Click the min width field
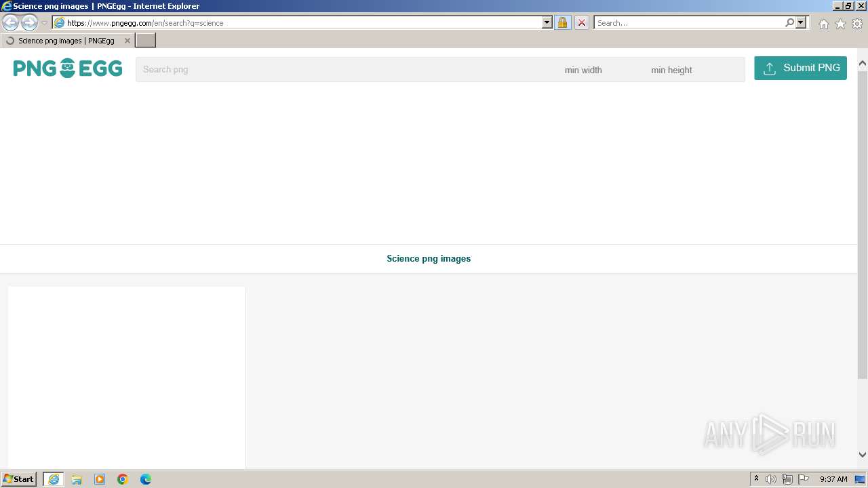This screenshot has width=868, height=488. pyautogui.click(x=601, y=70)
